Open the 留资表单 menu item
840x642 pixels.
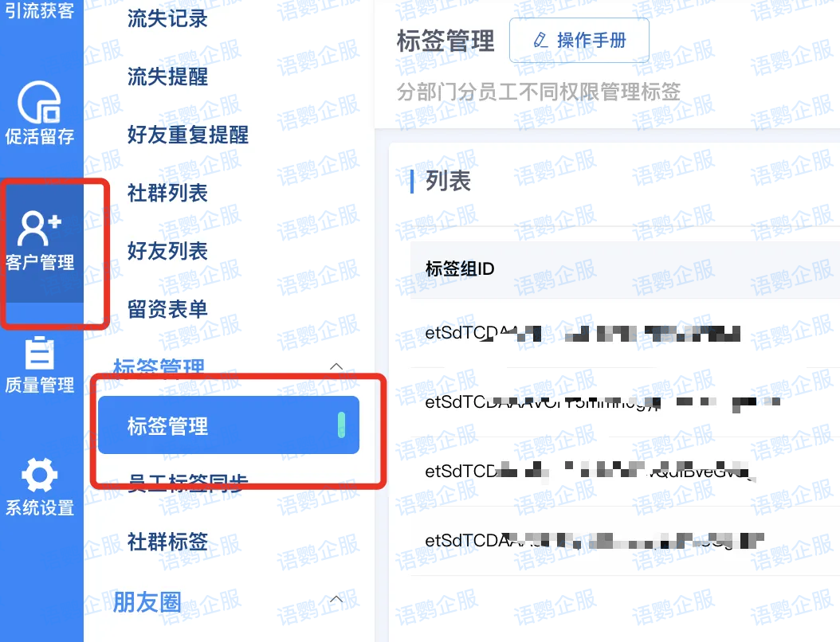[167, 309]
